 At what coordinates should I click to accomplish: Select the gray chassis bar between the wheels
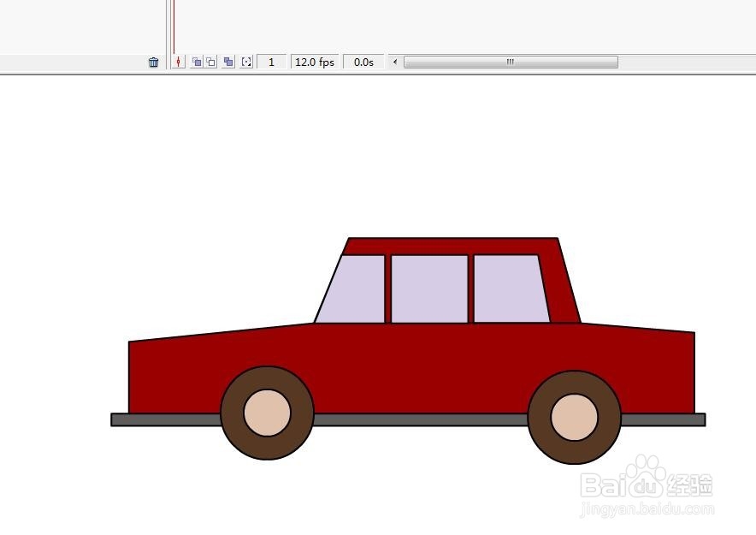(421, 419)
